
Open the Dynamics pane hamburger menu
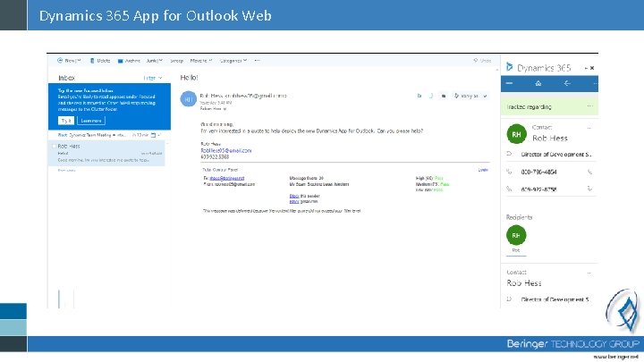tap(509, 83)
